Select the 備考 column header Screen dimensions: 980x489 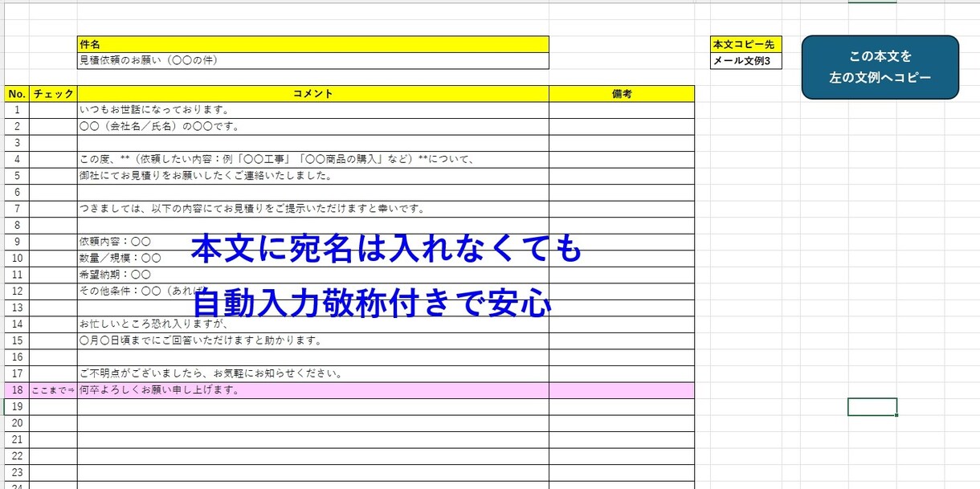[x=622, y=94]
